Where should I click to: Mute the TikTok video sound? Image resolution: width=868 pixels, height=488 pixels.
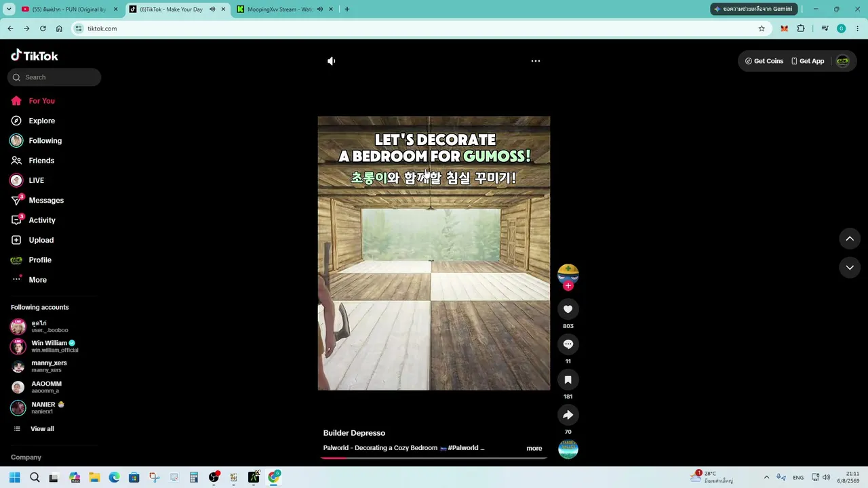click(331, 61)
